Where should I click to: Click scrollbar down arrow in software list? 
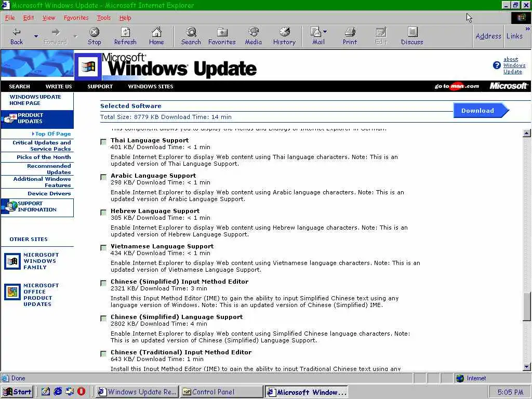[x=527, y=366]
